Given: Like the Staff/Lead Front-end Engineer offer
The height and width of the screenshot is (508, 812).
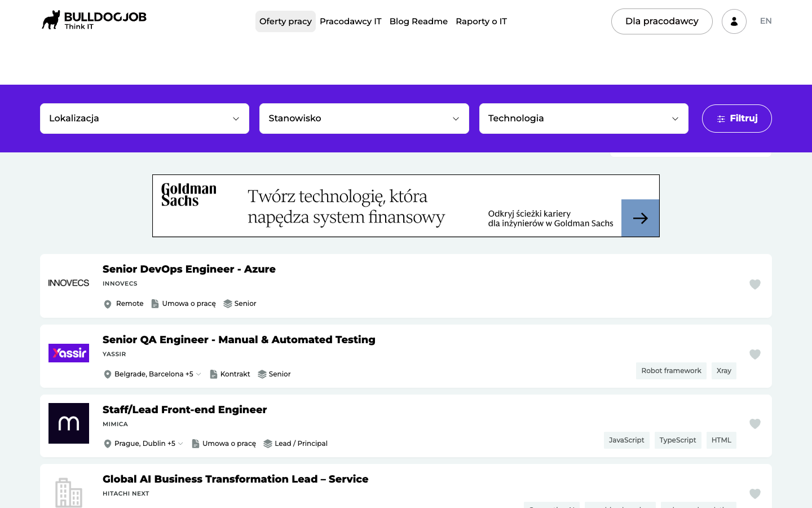Looking at the screenshot, I should 755,424.
